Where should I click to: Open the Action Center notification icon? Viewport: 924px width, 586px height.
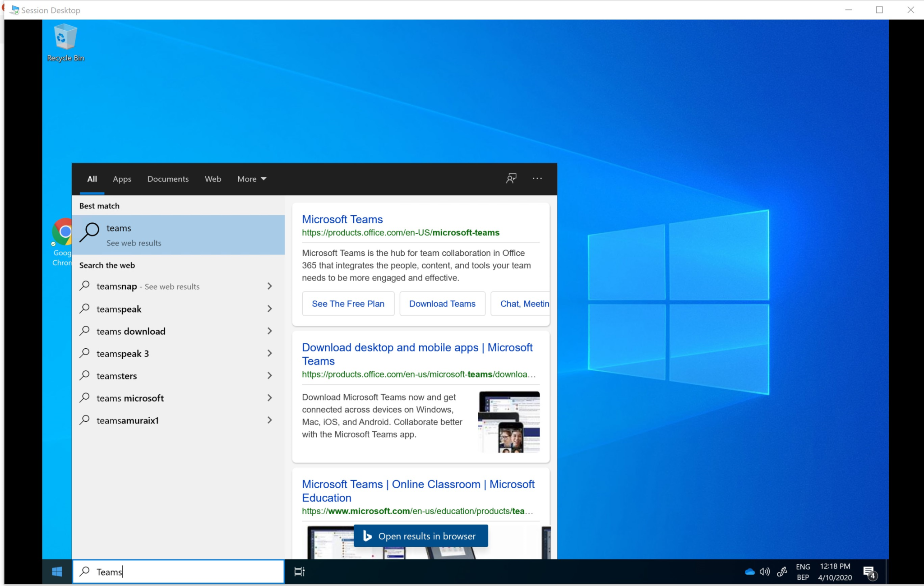(869, 572)
